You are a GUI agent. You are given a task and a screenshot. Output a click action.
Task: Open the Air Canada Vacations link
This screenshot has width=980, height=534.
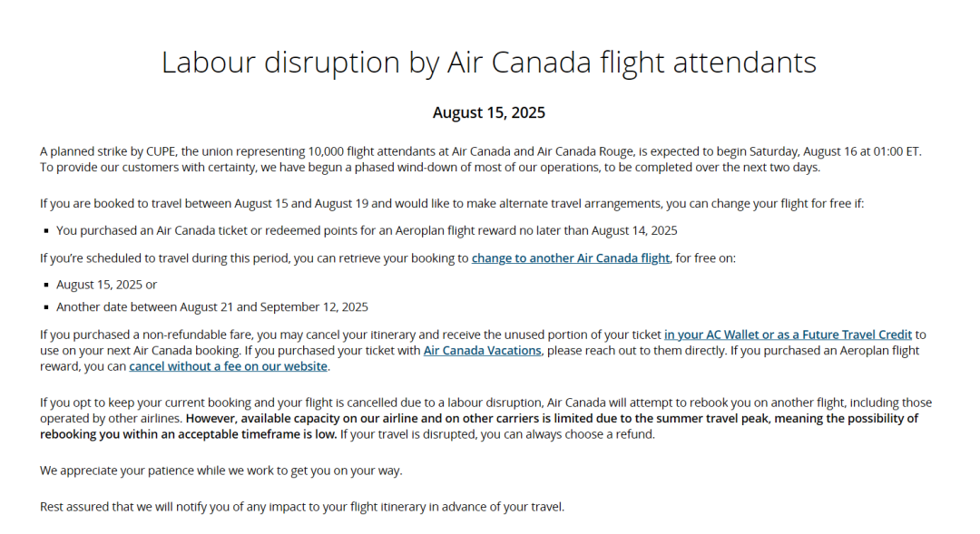coord(482,350)
